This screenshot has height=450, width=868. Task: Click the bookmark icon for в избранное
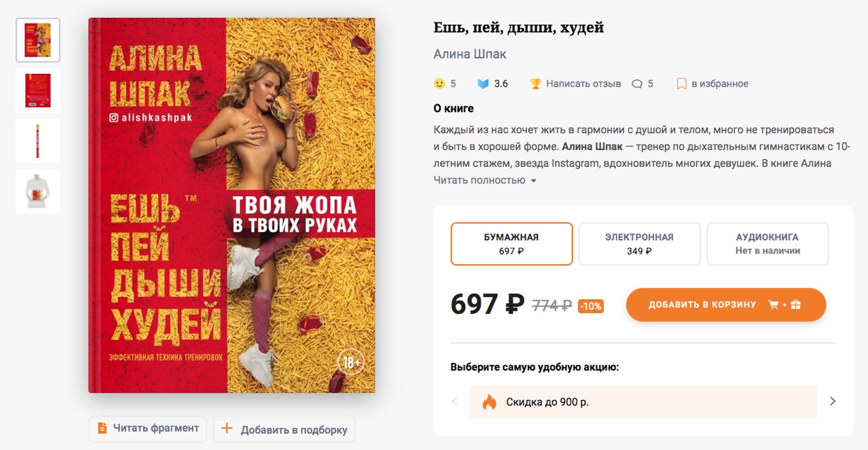click(681, 84)
